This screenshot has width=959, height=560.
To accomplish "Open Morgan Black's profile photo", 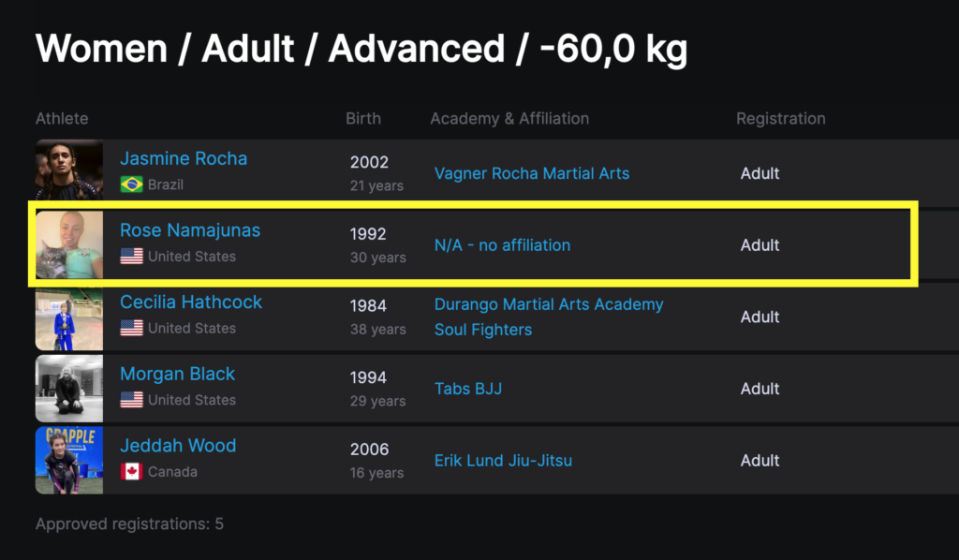I will pyautogui.click(x=69, y=389).
